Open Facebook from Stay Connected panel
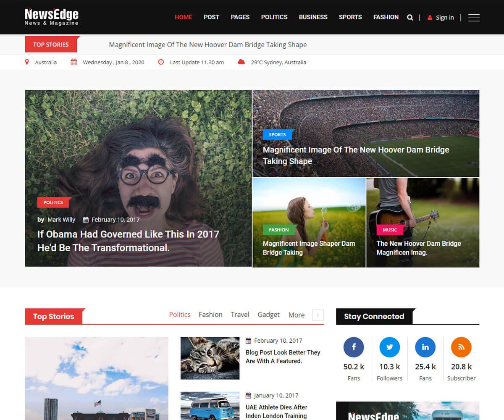Viewport: 504px width, 420px height. click(x=354, y=347)
